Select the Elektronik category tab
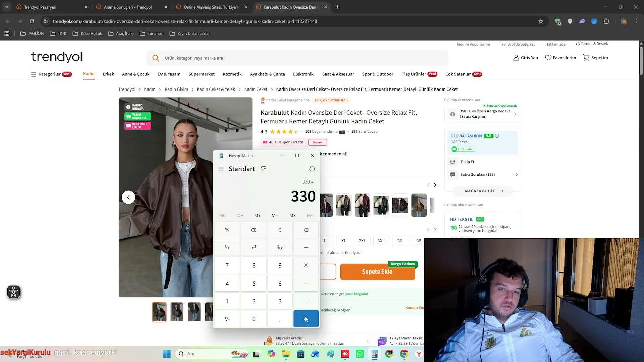The image size is (644, 362). point(303,74)
